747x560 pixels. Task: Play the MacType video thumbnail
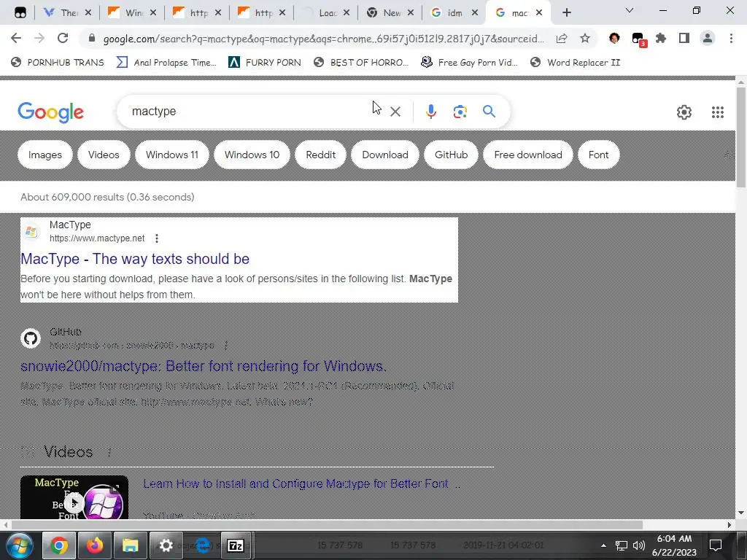click(x=74, y=497)
